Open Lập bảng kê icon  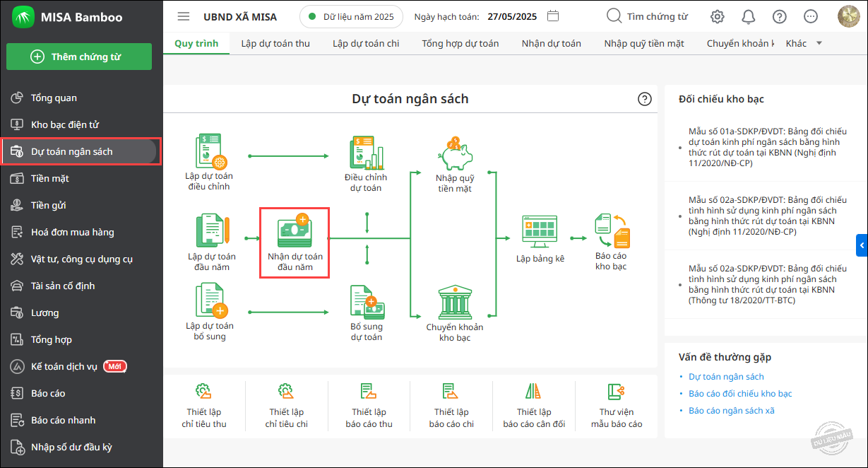click(x=540, y=233)
